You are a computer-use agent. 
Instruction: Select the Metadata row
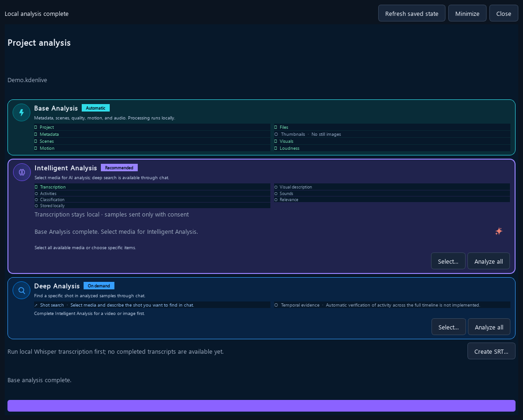(152, 134)
